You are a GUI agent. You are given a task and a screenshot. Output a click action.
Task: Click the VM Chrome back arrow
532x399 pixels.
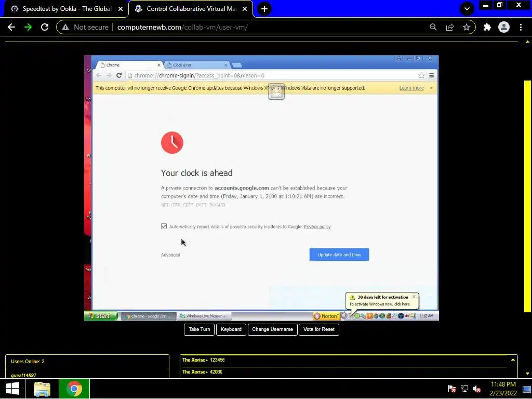pos(98,75)
